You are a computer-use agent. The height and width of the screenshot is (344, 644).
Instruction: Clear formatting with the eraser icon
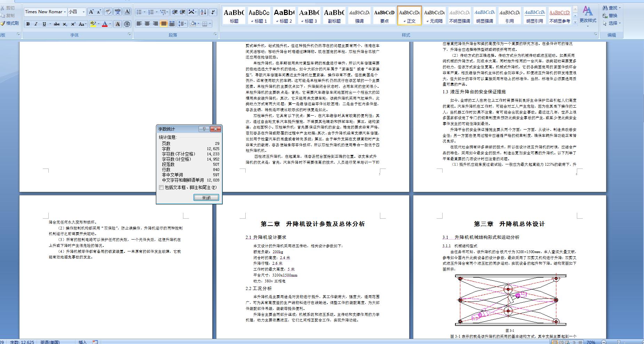tap(108, 12)
